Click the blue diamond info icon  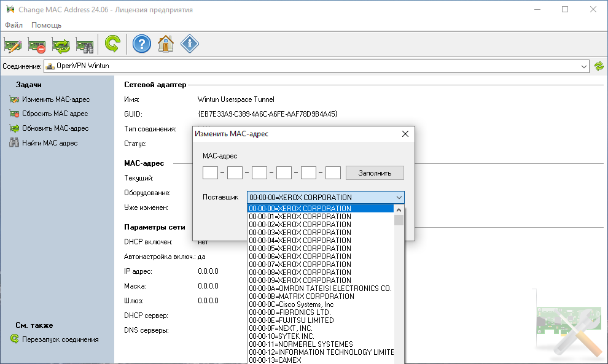190,44
